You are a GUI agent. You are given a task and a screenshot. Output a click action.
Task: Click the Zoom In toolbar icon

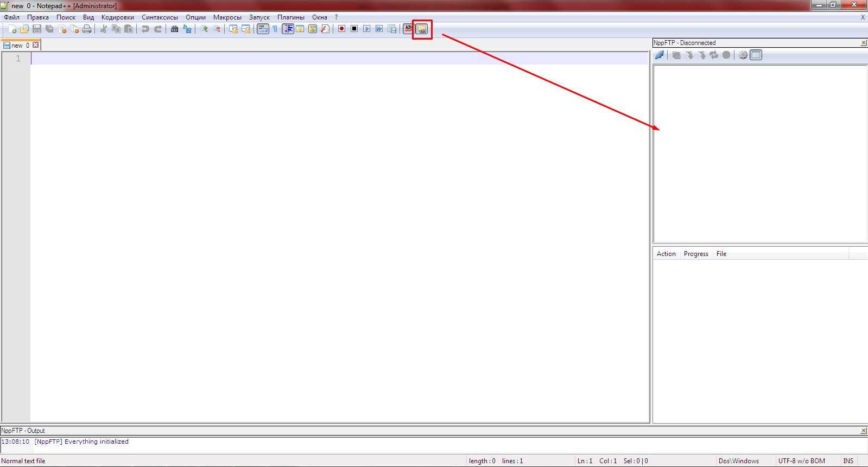[204, 29]
